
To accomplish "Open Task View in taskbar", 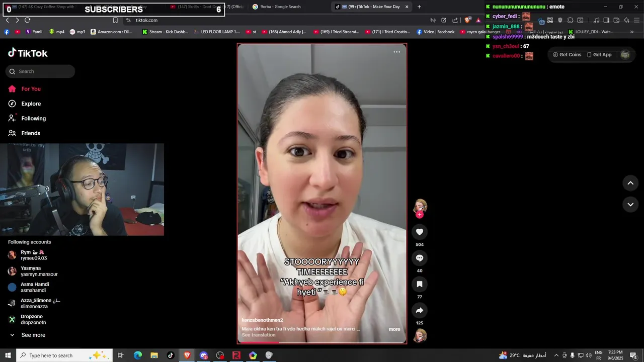I will pyautogui.click(x=121, y=355).
